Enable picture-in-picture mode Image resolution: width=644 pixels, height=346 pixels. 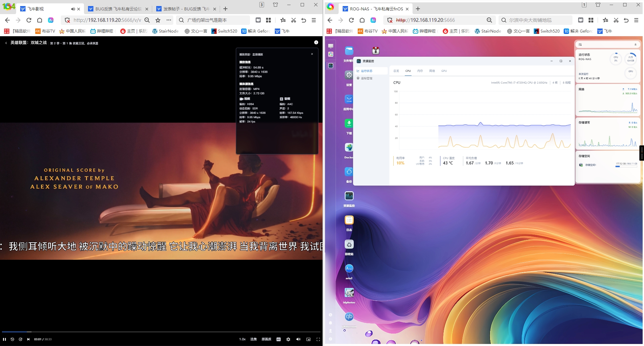pos(308,339)
